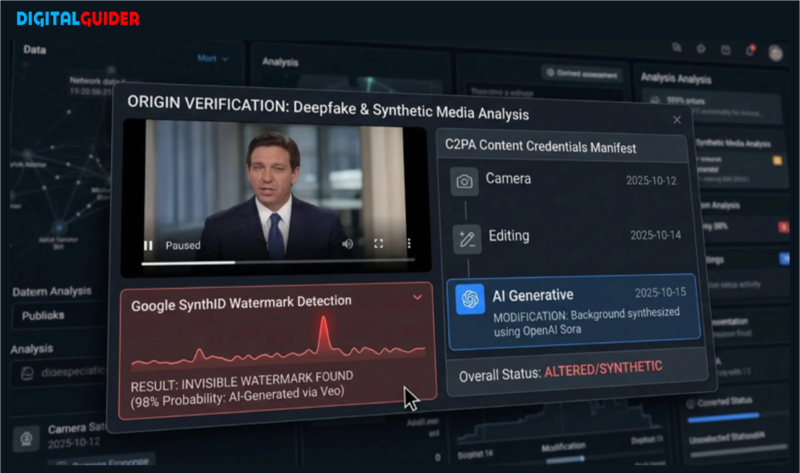Click the red peak in the watermark graph
This screenshot has width=800, height=473.
tap(323, 334)
